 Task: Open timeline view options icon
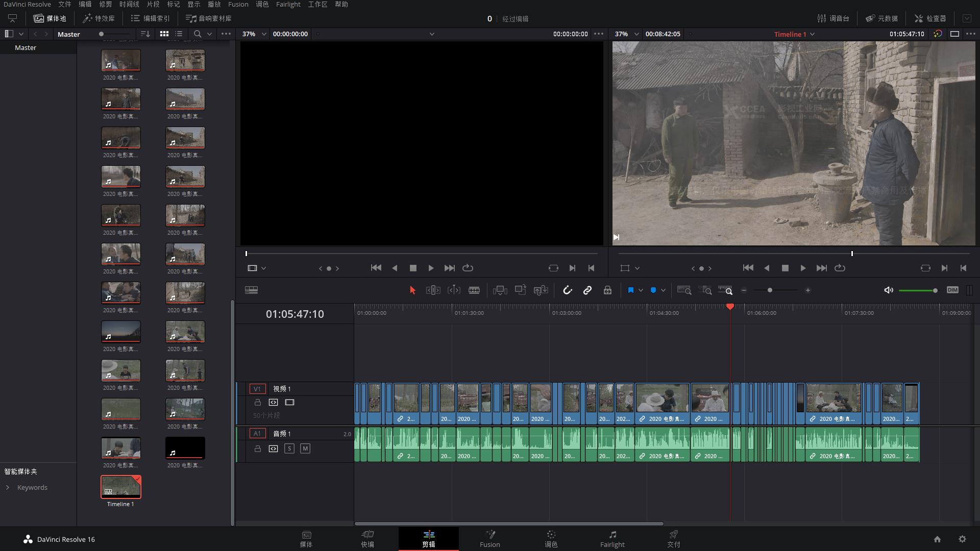(x=251, y=290)
